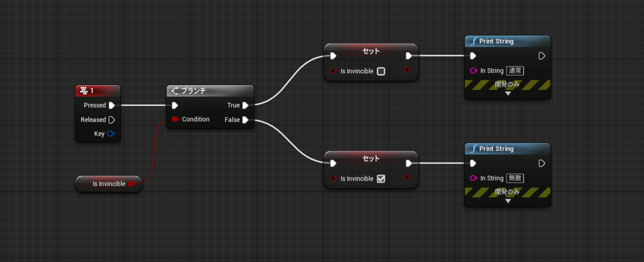Click the blue Key output pin
Image resolution: width=644 pixels, height=262 pixels.
(x=111, y=133)
